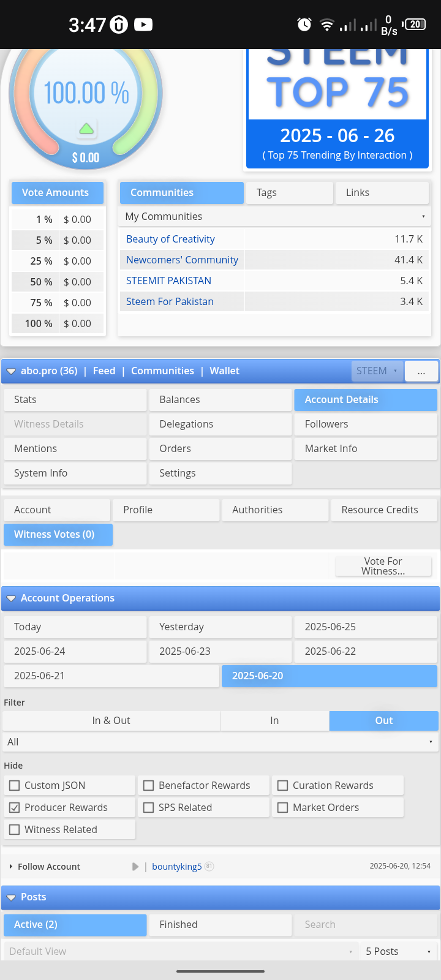Click the reputation badge next to bountyking5
Viewport: 441px width, 980px height.
[209, 866]
